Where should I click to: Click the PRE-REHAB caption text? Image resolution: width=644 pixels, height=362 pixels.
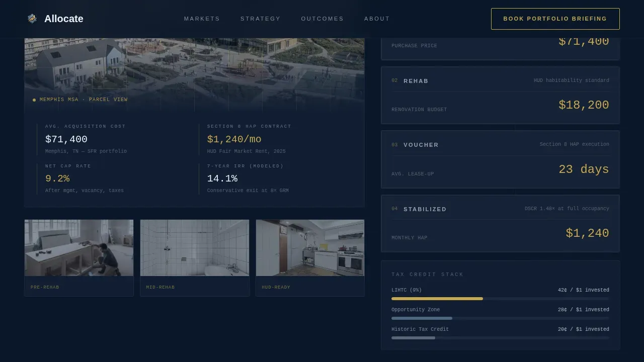pyautogui.click(x=45, y=288)
